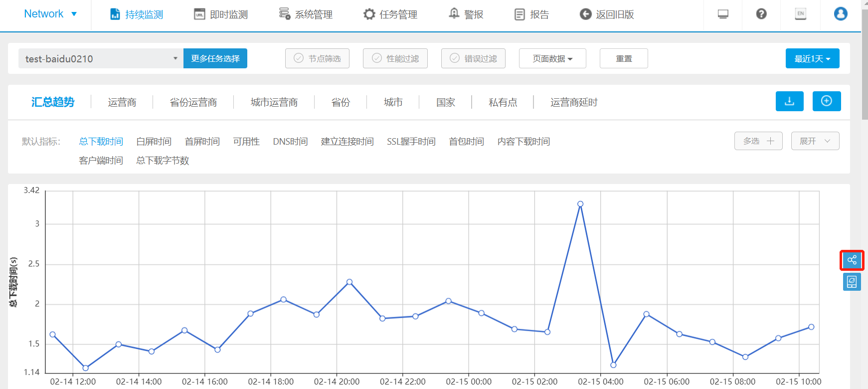
Task: Click the peak data point on chart
Action: coord(580,204)
